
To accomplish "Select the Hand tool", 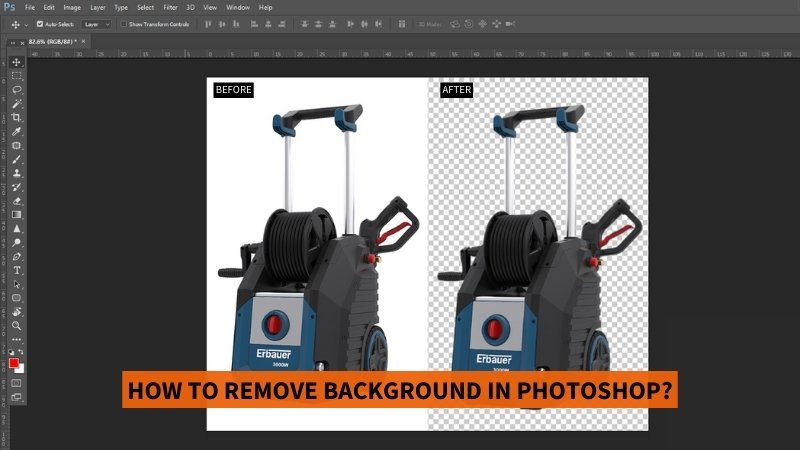I will pyautogui.click(x=16, y=312).
